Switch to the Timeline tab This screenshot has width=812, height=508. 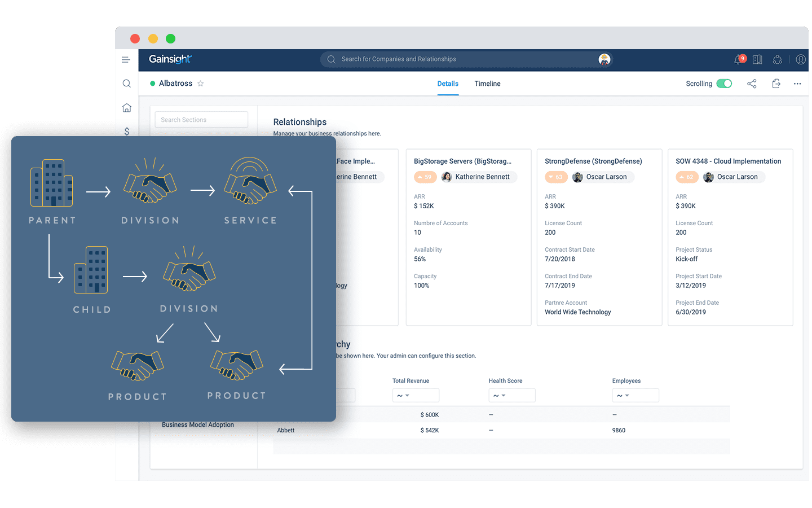click(487, 84)
